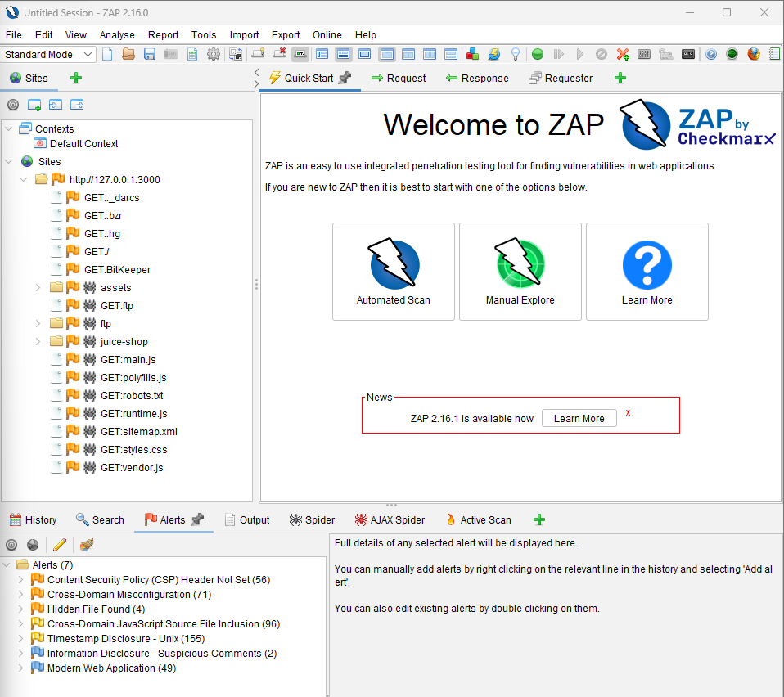Click the blue question mark Learn More icon
Screen dimensions: 784x697
[x=647, y=265]
